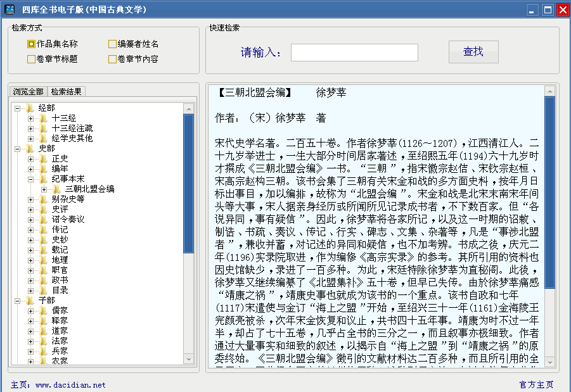Screen dimensions: 571x392
Task: Click the 请输入 search text field
Action: 354,53
